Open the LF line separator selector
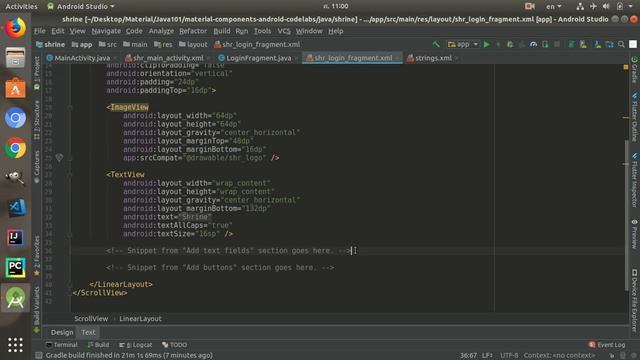 point(487,356)
